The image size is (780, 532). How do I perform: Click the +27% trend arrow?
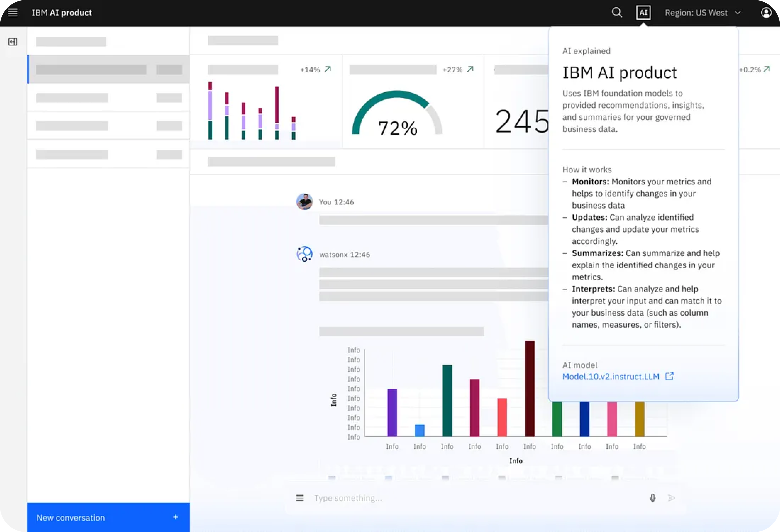tap(470, 69)
